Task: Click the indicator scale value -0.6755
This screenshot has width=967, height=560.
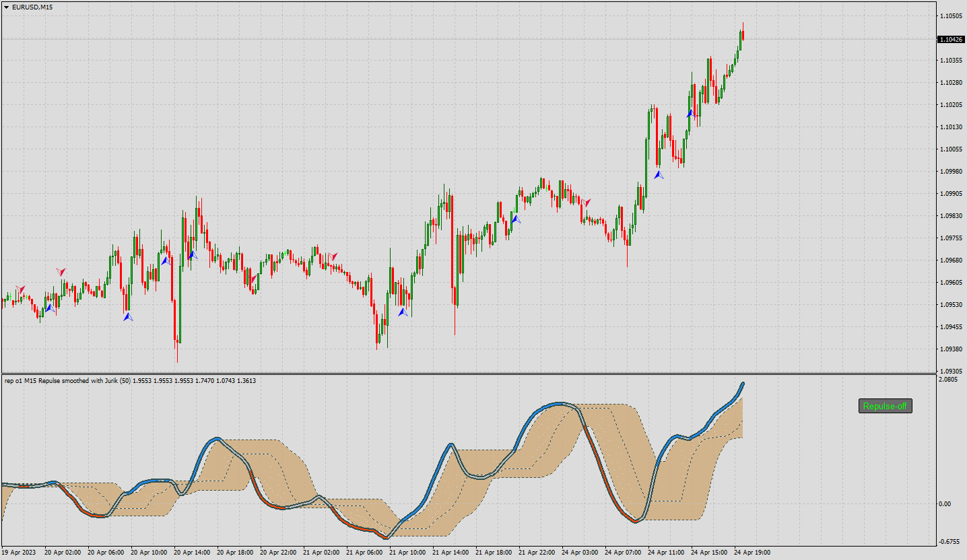Action: pos(949,542)
